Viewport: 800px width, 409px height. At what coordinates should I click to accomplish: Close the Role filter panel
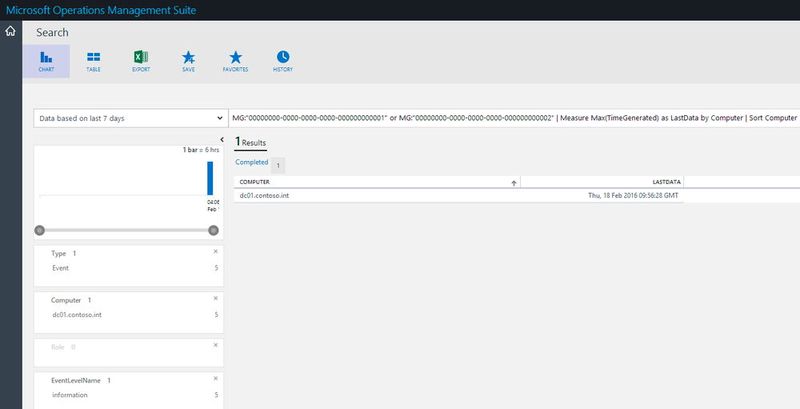(215, 345)
